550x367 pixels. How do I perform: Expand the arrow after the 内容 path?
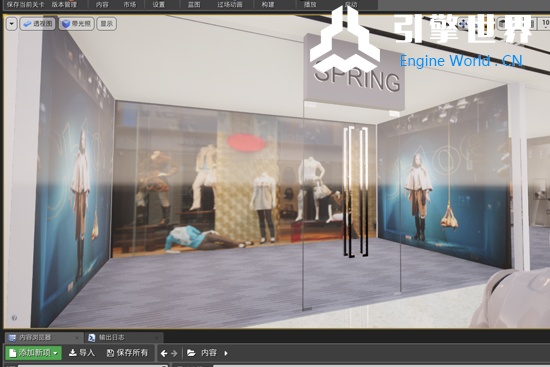pyautogui.click(x=226, y=353)
